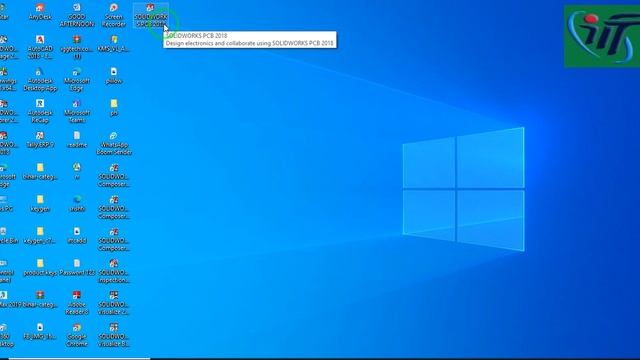Select the keygen_v7... folder

(x=40, y=236)
